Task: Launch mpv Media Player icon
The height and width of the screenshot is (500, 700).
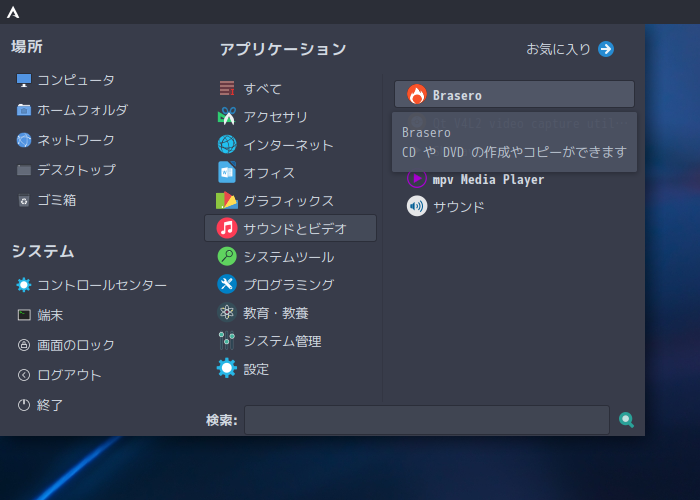Action: [x=417, y=179]
